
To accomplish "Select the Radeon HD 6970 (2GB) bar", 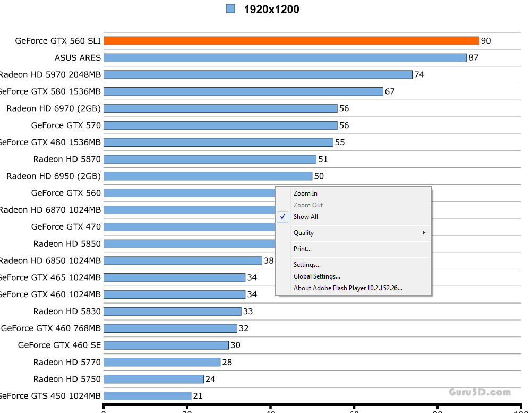I will tap(220, 108).
